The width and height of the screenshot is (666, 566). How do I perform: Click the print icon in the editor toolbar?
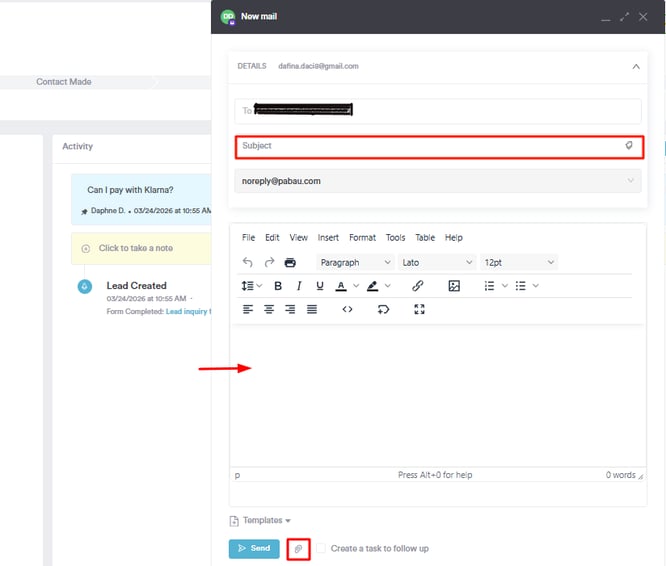coord(290,263)
